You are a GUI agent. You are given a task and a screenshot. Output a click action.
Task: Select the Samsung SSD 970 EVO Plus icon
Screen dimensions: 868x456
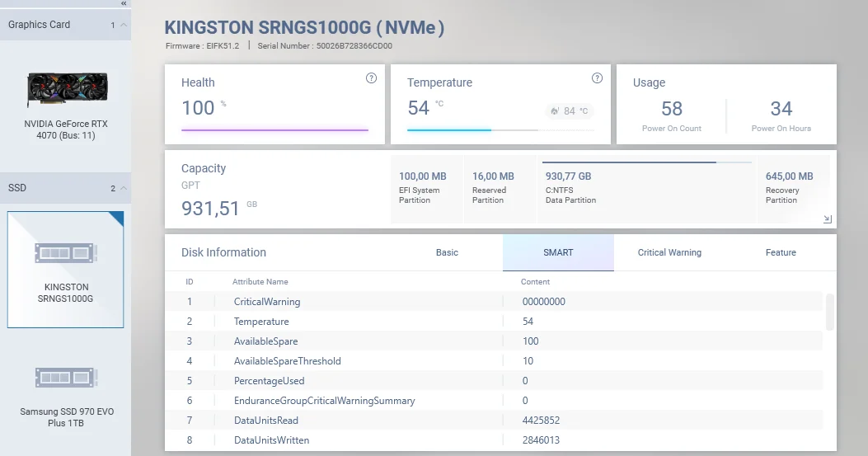coord(66,378)
